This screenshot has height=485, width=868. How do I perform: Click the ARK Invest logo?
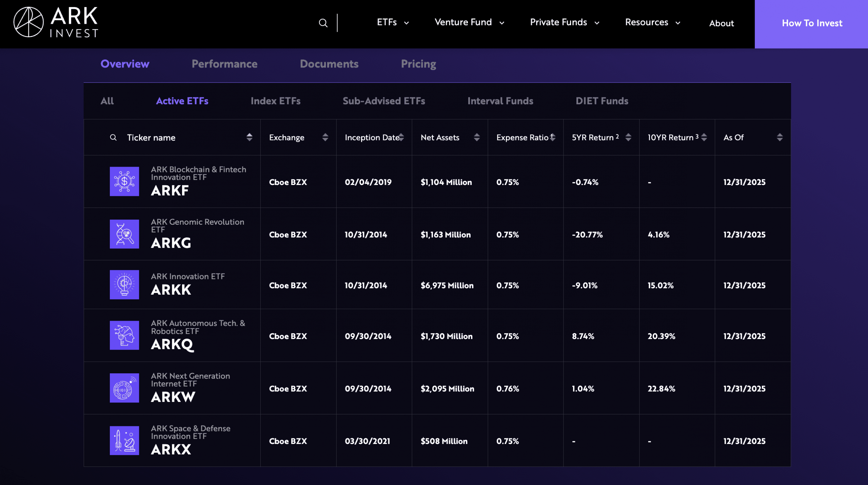pyautogui.click(x=56, y=22)
